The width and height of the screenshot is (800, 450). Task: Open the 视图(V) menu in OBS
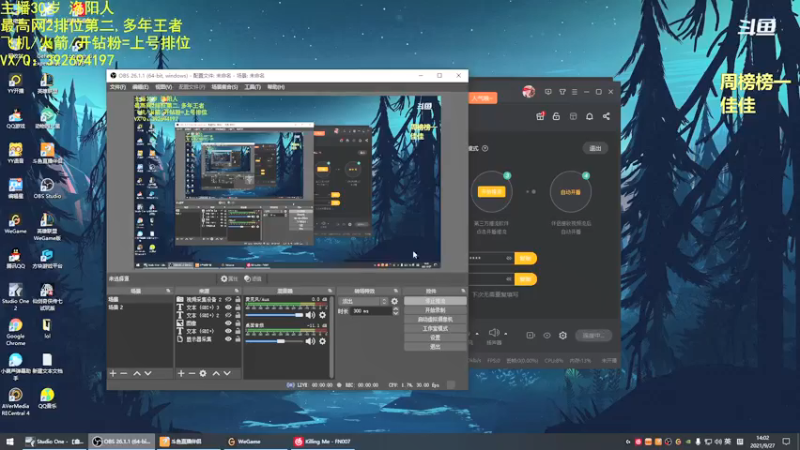click(x=163, y=87)
